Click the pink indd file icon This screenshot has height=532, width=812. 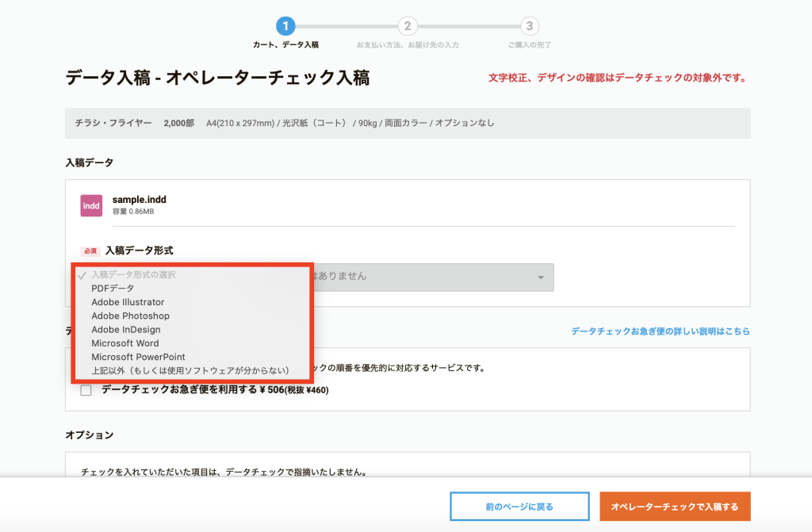(91, 206)
